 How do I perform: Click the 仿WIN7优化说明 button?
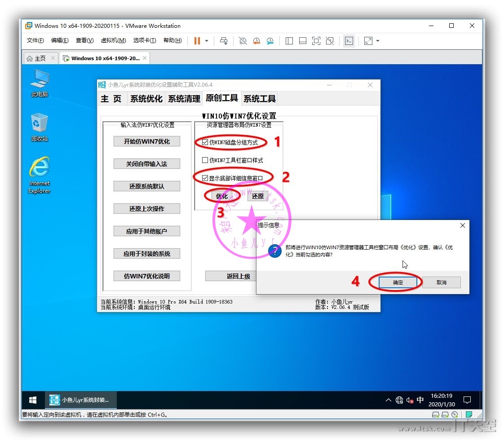pos(146,276)
